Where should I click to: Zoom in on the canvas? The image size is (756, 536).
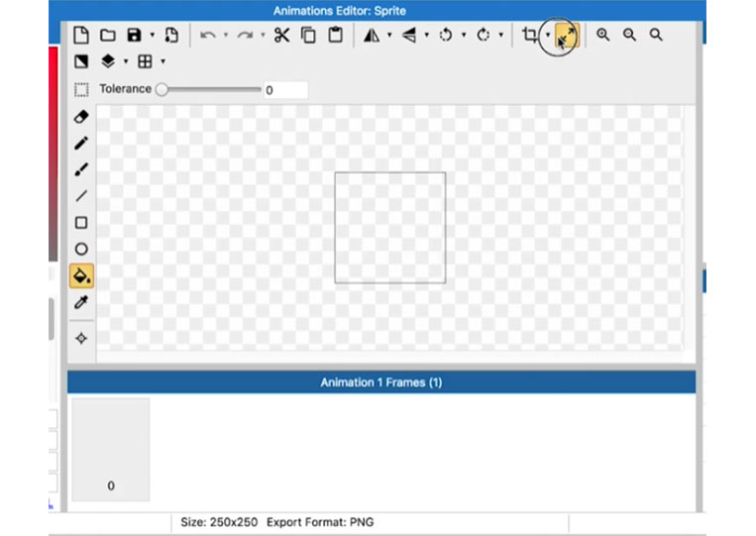coord(602,35)
